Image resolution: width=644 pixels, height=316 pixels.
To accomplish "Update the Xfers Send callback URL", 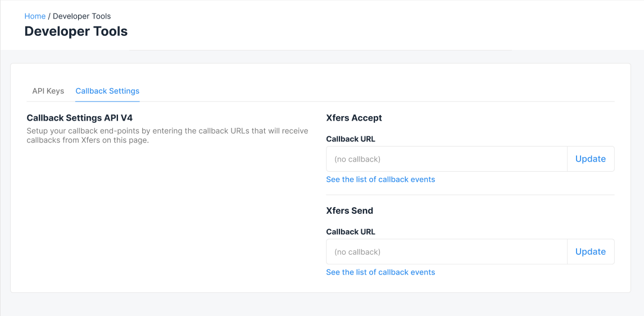I will point(591,251).
